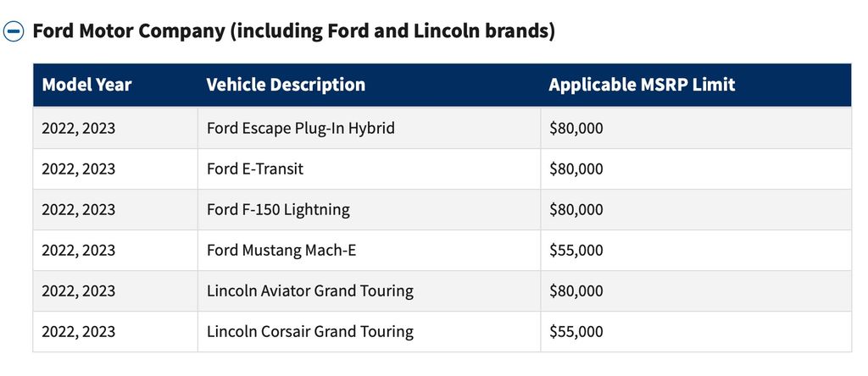
Task: Click the Vehicle Description column header
Action: tap(286, 85)
